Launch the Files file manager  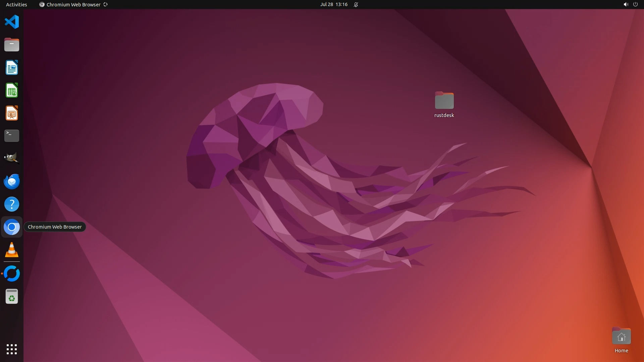pos(12,45)
